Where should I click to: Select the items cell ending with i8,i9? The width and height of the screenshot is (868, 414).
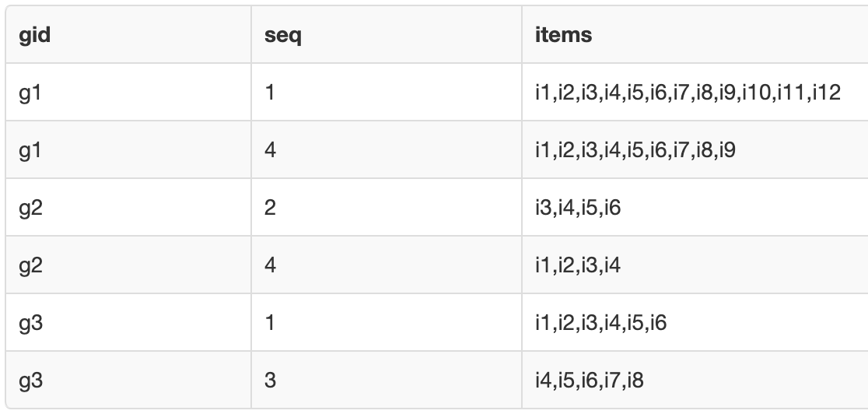pyautogui.click(x=635, y=151)
